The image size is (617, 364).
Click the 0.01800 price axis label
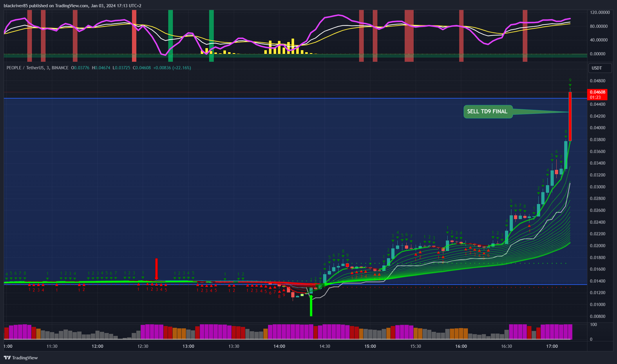click(x=598, y=258)
